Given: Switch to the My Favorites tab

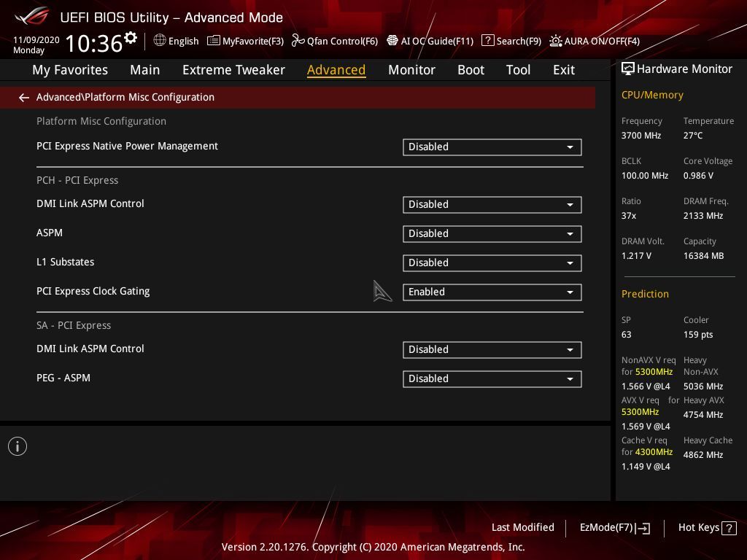Looking at the screenshot, I should click(x=70, y=70).
